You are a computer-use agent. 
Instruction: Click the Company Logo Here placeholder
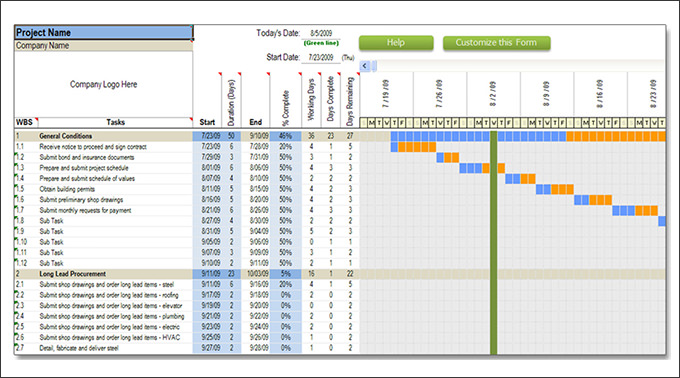[104, 84]
